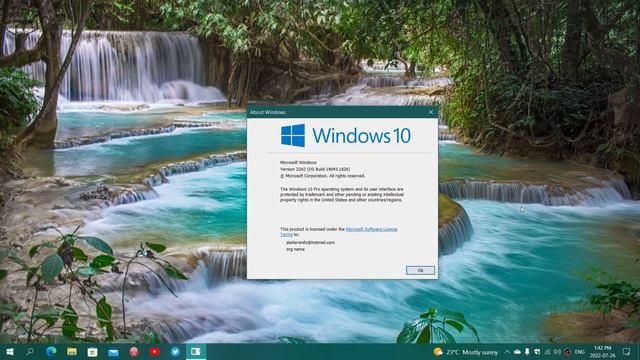The height and width of the screenshot is (360, 640).
Task: Open the round red taskbar app icon
Action: click(134, 352)
